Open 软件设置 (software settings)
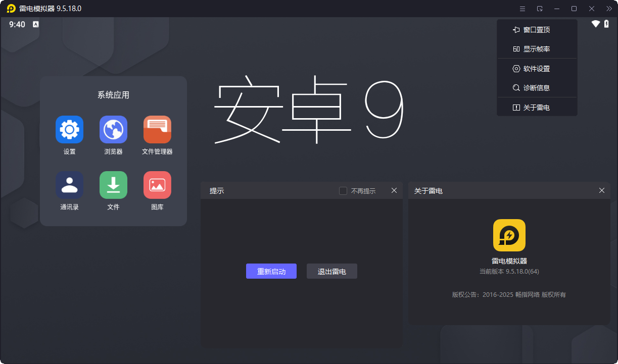The width and height of the screenshot is (618, 364). [x=537, y=69]
